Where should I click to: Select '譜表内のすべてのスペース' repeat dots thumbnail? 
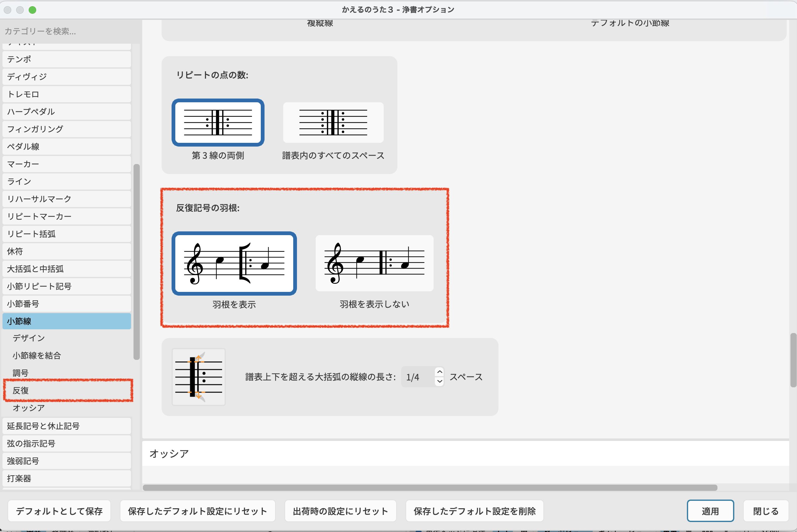point(333,123)
